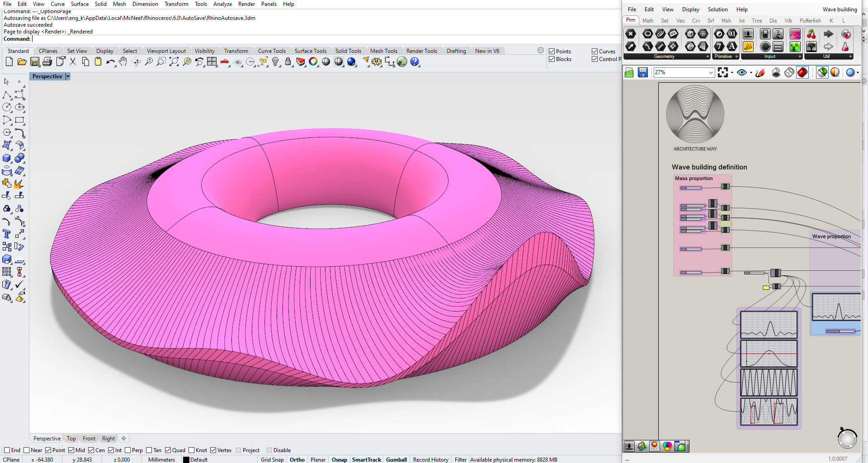Open the Perspective viewport dropdown arrow
The height and width of the screenshot is (463, 868).
(68, 76)
